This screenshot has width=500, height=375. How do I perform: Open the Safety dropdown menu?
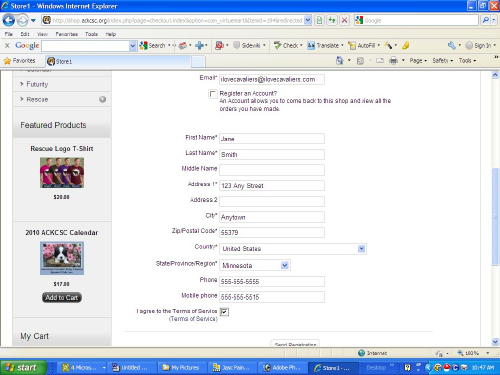tap(443, 61)
